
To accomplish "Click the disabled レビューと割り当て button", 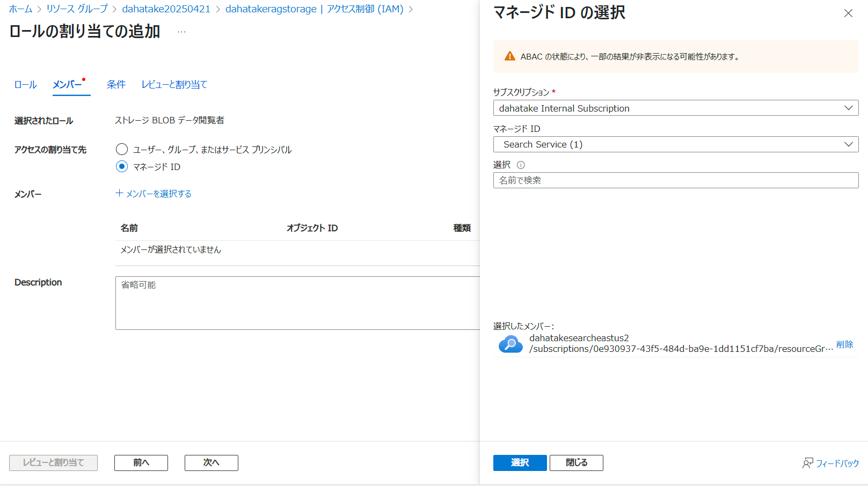I will pyautogui.click(x=53, y=462).
